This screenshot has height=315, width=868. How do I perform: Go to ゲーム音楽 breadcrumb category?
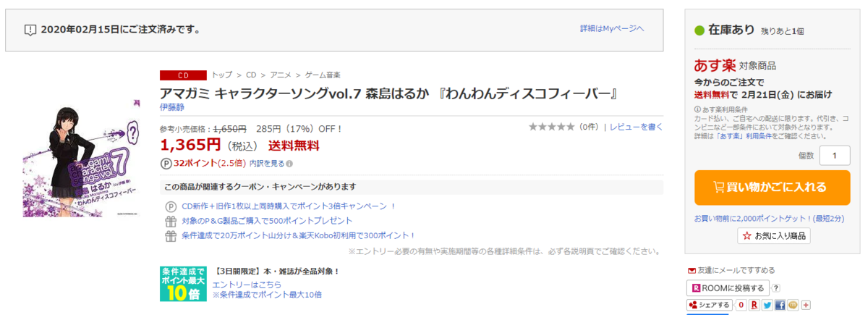[x=323, y=75]
